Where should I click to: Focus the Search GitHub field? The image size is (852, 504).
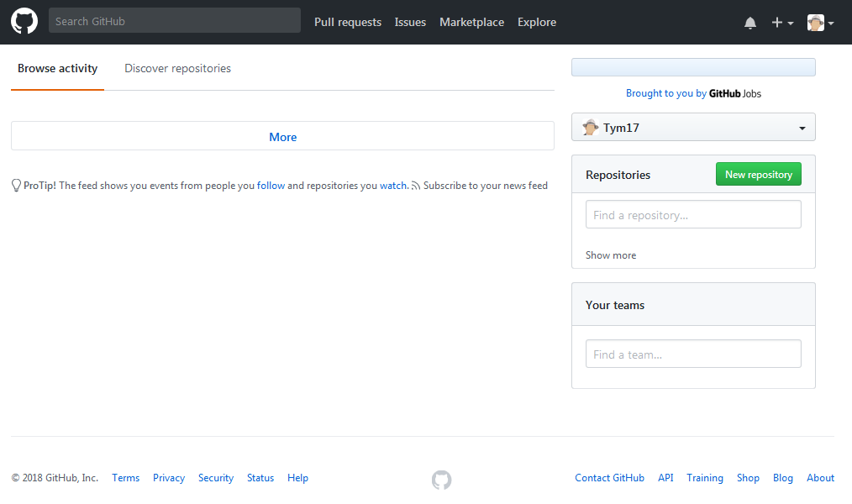pyautogui.click(x=175, y=21)
